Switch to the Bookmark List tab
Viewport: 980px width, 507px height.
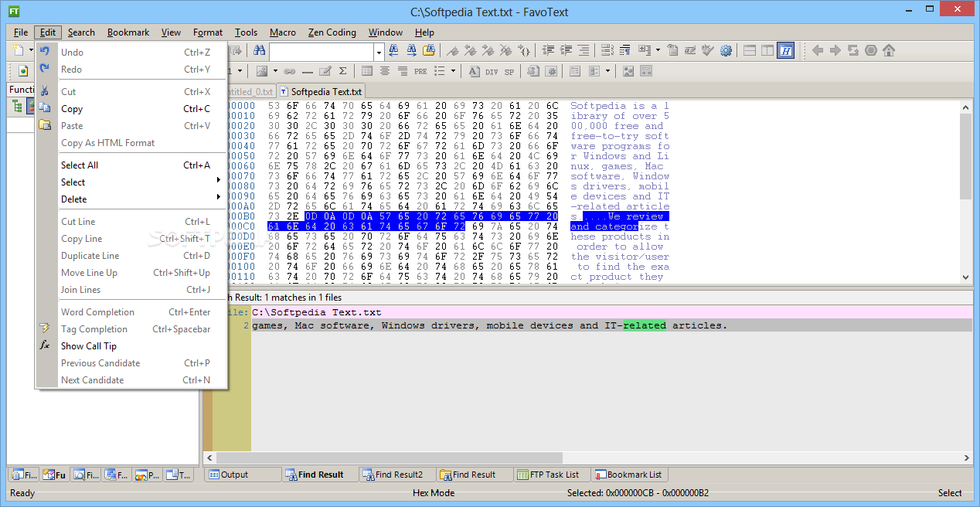click(x=629, y=475)
